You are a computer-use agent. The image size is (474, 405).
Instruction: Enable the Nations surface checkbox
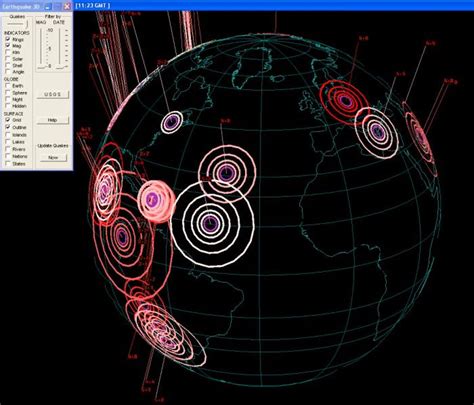[x=8, y=156]
